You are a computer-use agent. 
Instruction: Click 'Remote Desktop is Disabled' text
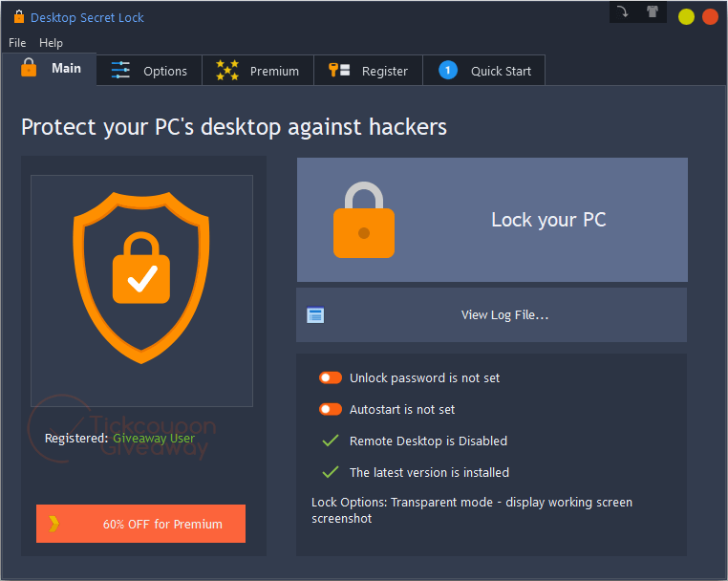(428, 441)
